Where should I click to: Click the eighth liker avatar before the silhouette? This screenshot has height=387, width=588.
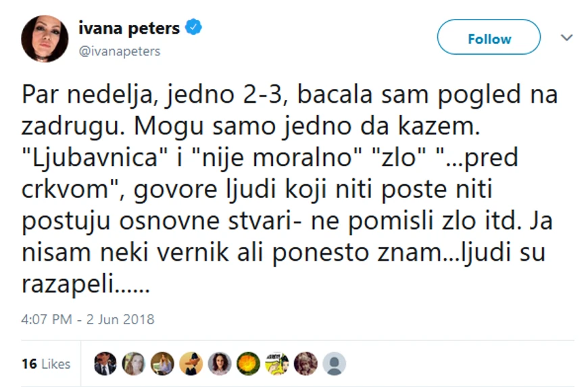coord(305,363)
